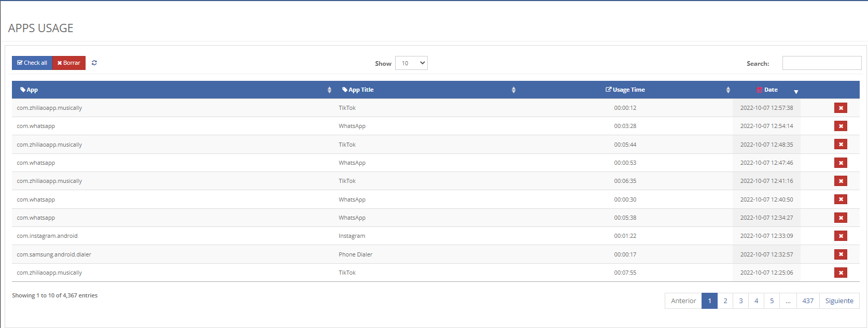
Task: Click the refresh icon next to Borrar
Action: (x=94, y=63)
